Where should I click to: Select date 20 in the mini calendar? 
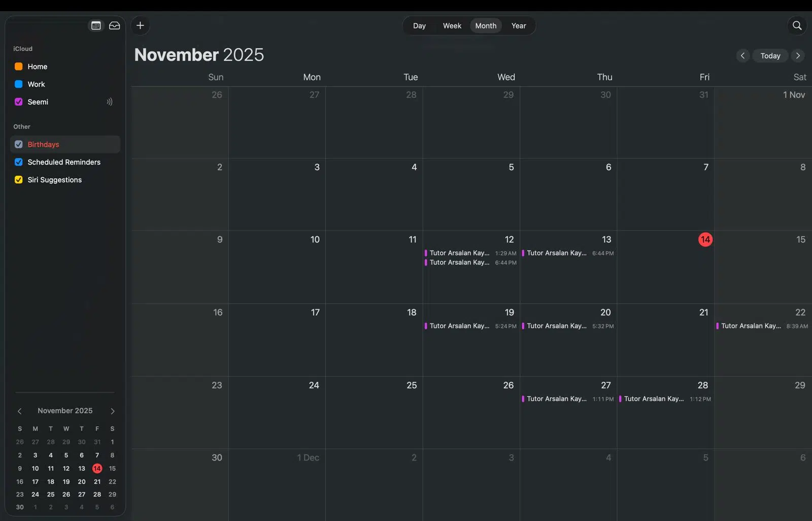pos(82,481)
